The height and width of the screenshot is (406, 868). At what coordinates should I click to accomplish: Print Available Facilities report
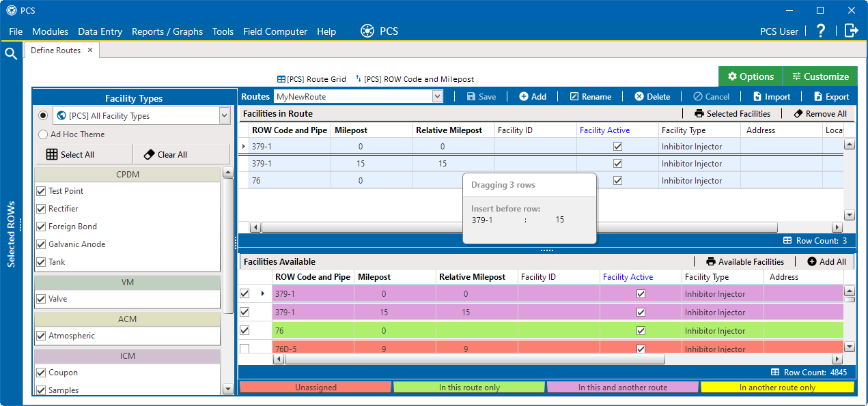pyautogui.click(x=745, y=261)
